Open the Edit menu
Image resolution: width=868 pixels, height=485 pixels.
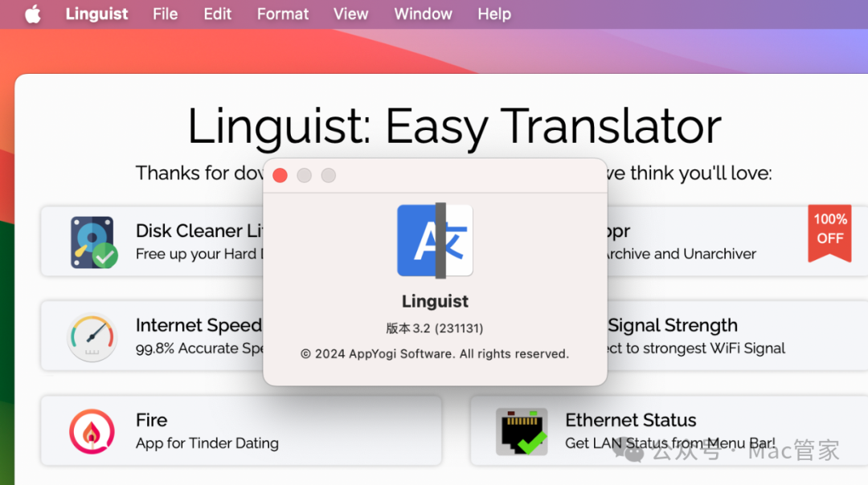(217, 14)
